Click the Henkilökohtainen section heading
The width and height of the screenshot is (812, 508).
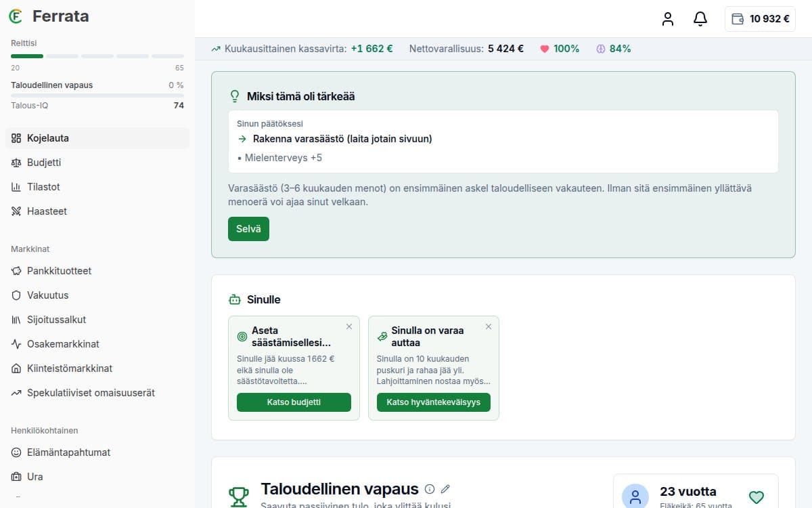tap(45, 431)
